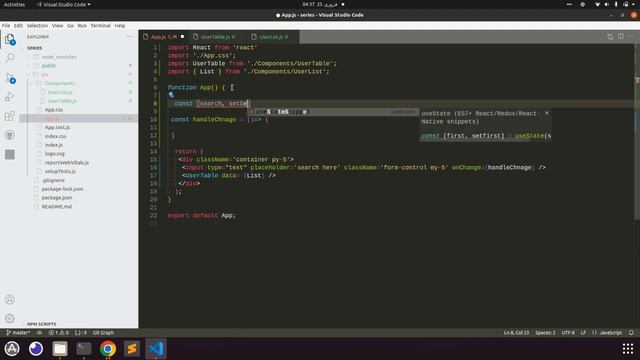Click the open changes icon in editor toolbar
This screenshot has width=640, height=360.
[610, 37]
